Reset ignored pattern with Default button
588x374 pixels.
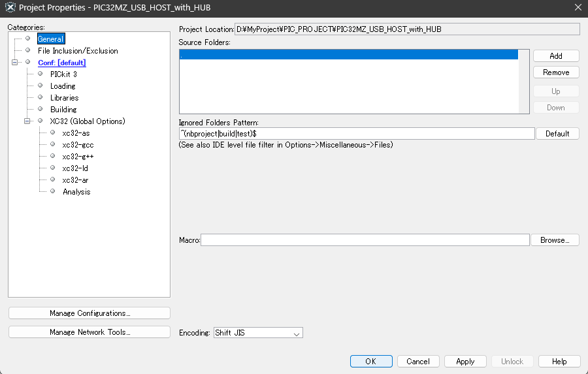point(557,133)
